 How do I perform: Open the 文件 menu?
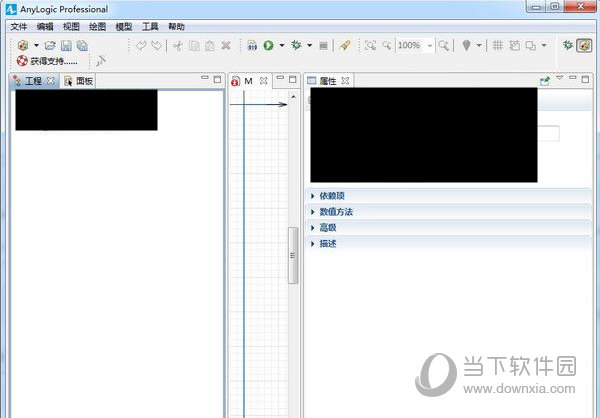(x=19, y=26)
